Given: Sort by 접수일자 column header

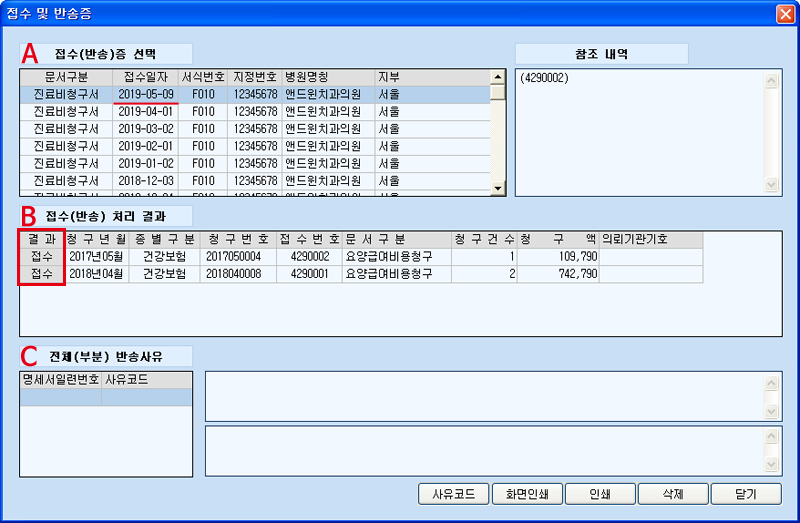Looking at the screenshot, I should click(x=146, y=77).
